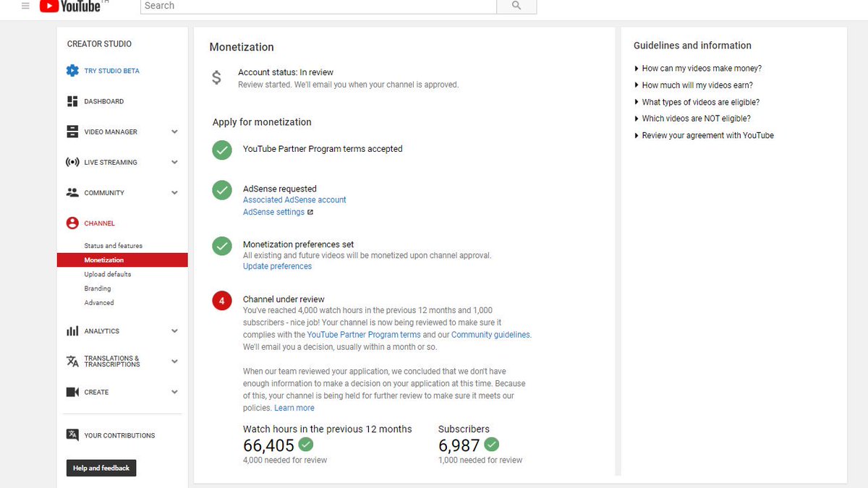
Task: Open Advanced channel menu item
Action: click(x=99, y=303)
